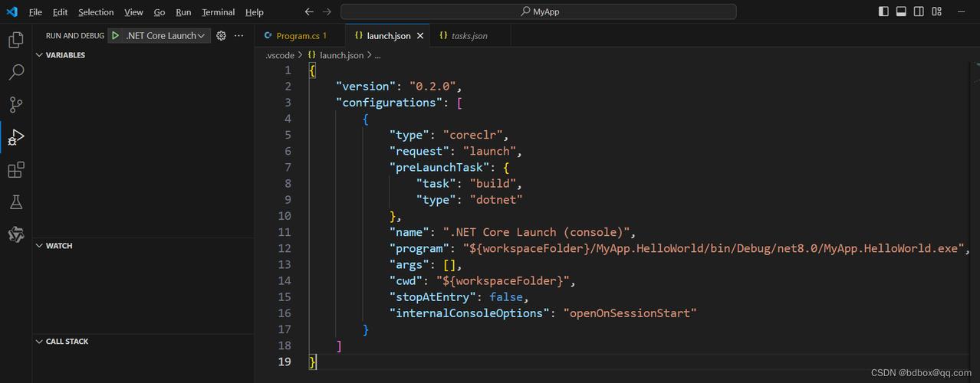Open the Customize Layout icon
This screenshot has height=383, width=980.
pyautogui.click(x=936, y=11)
